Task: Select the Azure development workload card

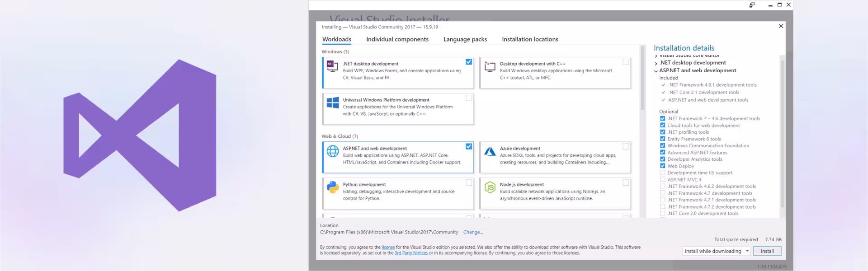Action: point(555,157)
